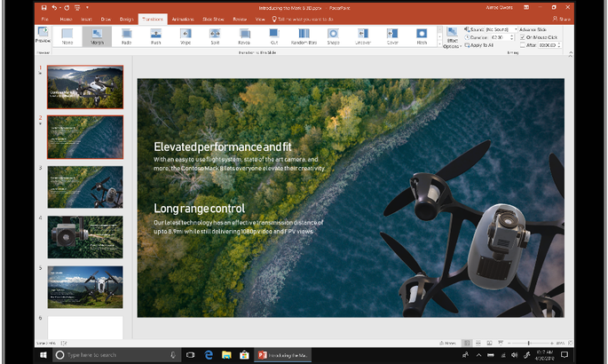The width and height of the screenshot is (608, 364).
Task: Select slide 2 thumbnail
Action: point(85,137)
